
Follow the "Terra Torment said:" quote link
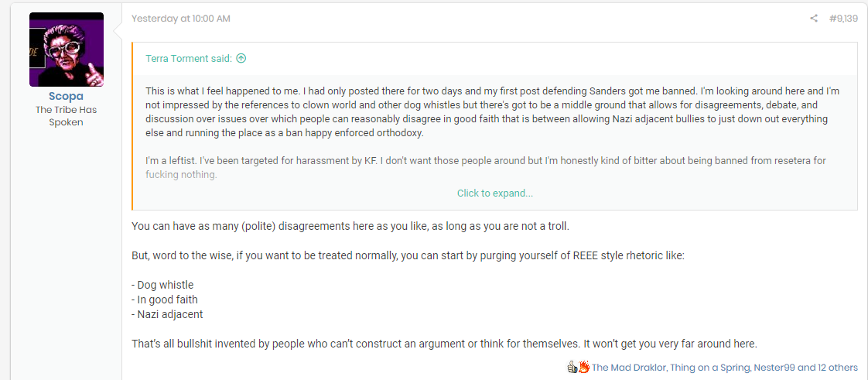tap(189, 58)
